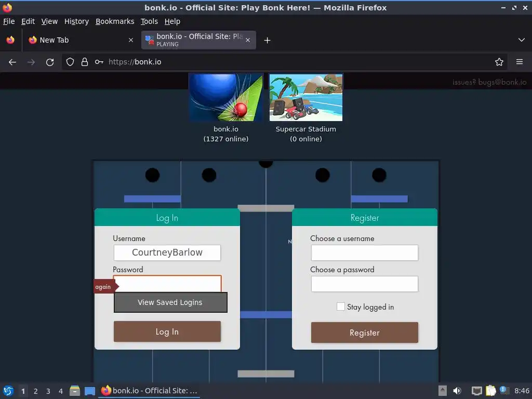Focus the Choose a username field

click(x=365, y=253)
